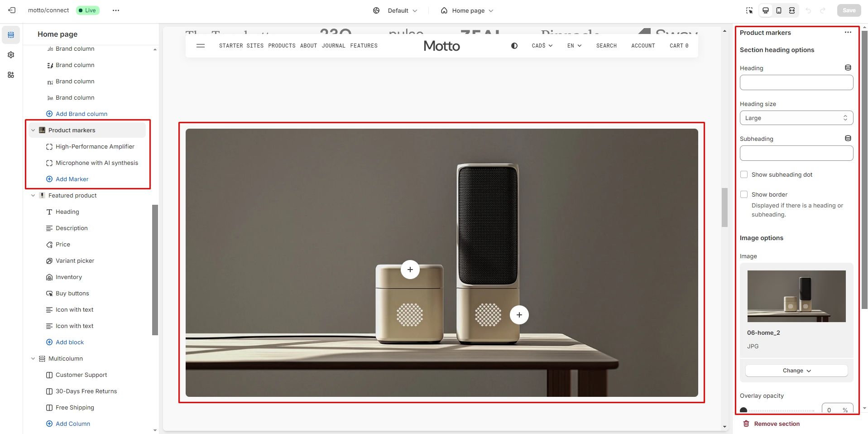Open the Home page template dropdown
The image size is (868, 434).
(467, 10)
